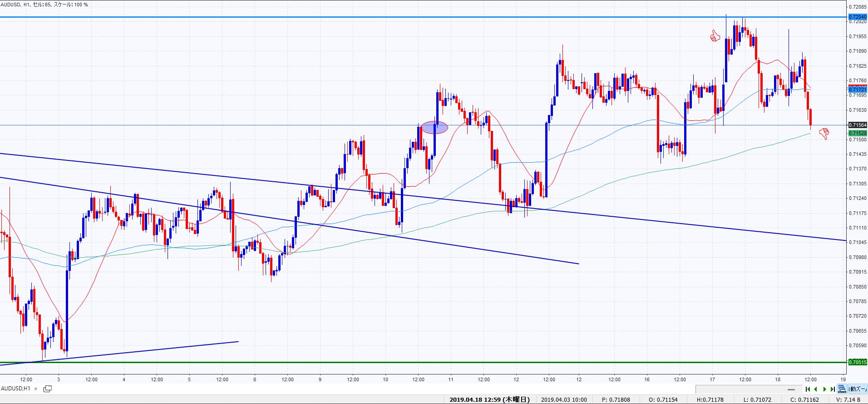Click the red thumbs-up marker icon
Viewport: 868px width, 404px height.
(x=715, y=36)
